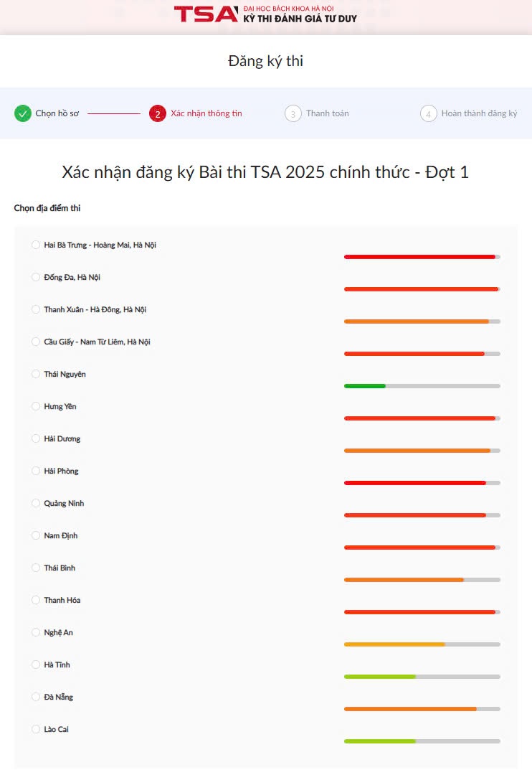This screenshot has height=770, width=532.
Task: Select Nghệ An exam location
Action: (36, 632)
